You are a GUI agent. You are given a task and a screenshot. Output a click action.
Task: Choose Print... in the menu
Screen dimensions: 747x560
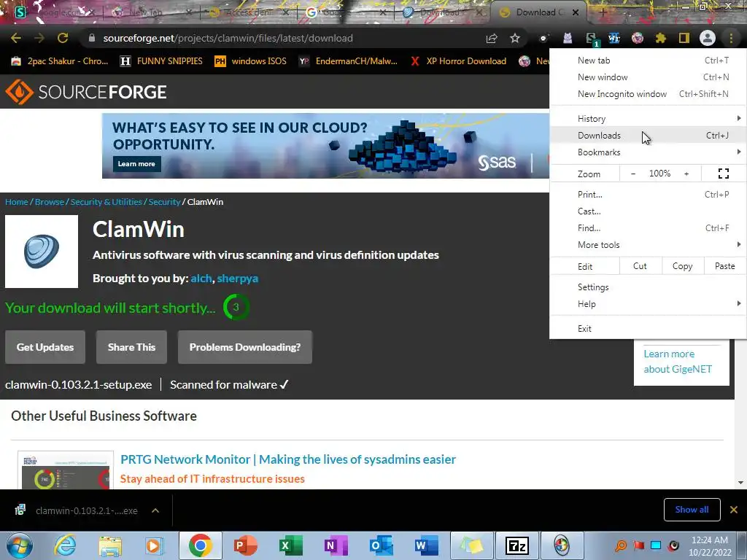pyautogui.click(x=648, y=194)
